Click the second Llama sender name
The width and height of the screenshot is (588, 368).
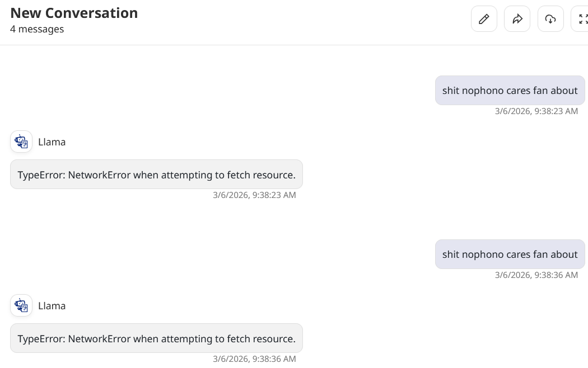click(x=52, y=306)
